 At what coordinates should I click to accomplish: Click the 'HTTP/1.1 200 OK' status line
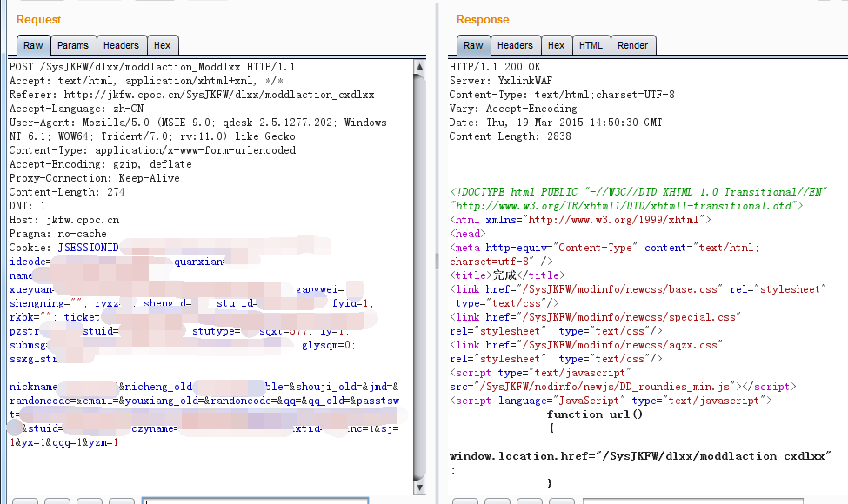click(x=495, y=67)
